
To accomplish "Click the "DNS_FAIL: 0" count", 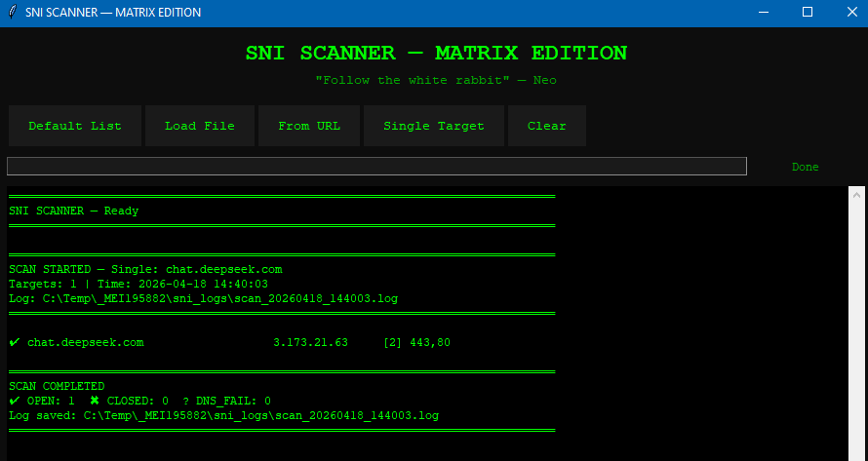I will pyautogui.click(x=234, y=401).
